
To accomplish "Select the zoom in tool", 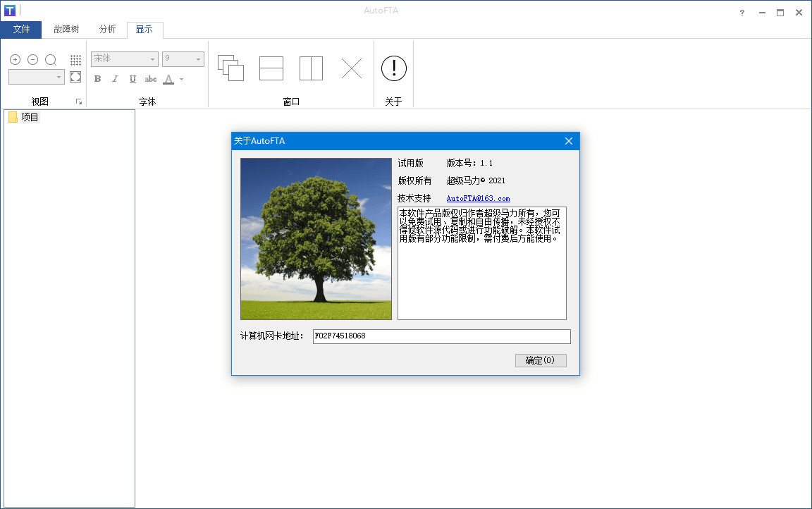I will pos(15,60).
